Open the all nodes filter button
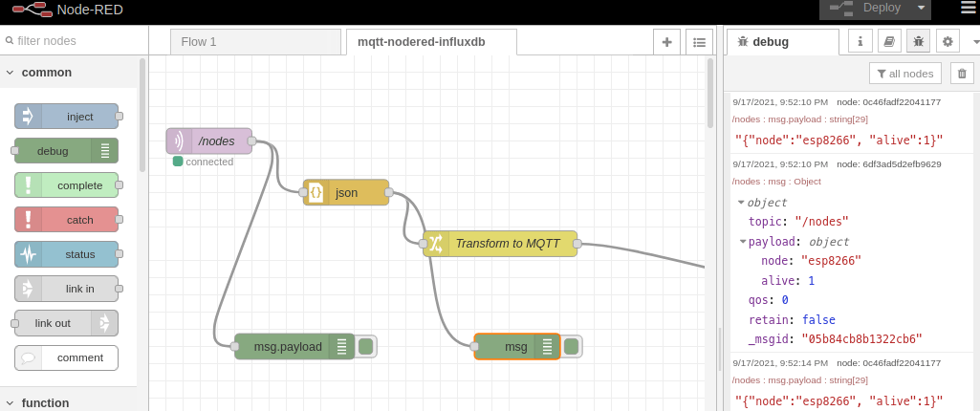980x411 pixels. click(x=904, y=74)
